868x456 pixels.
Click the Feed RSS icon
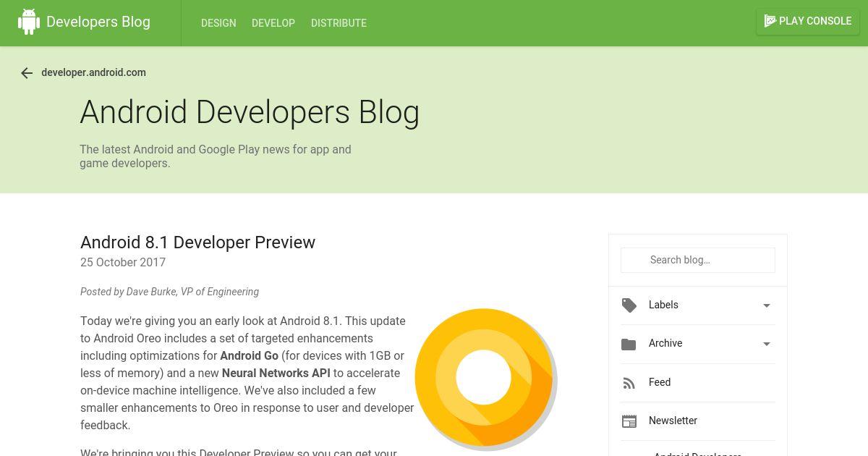click(x=629, y=383)
